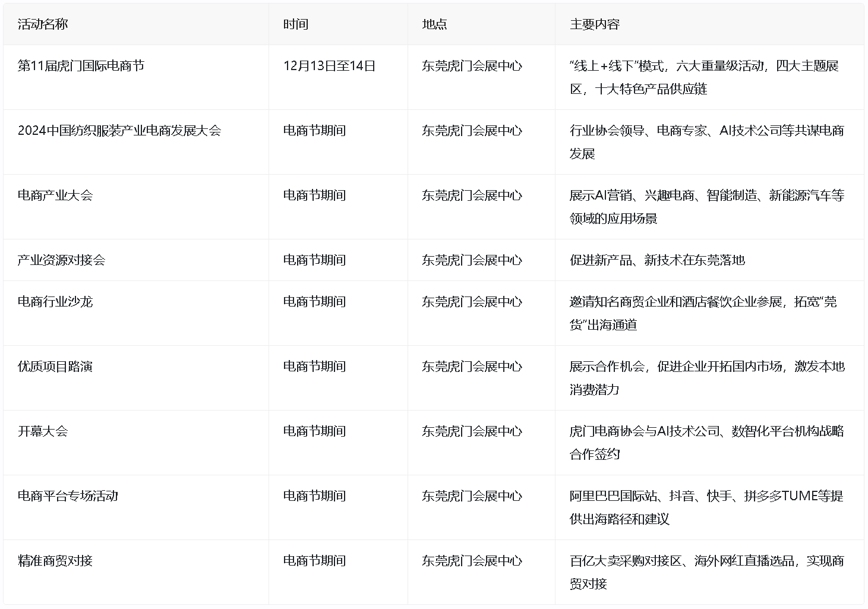Click the 活动名称 column header
This screenshot has width=868, height=609.
tap(43, 24)
